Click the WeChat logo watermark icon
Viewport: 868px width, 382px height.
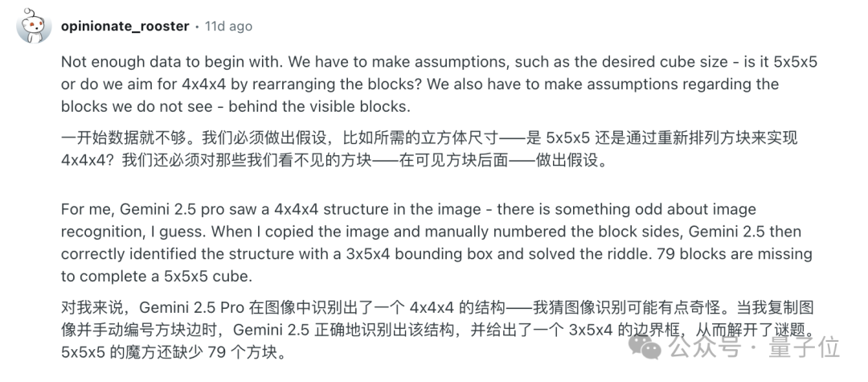point(645,347)
